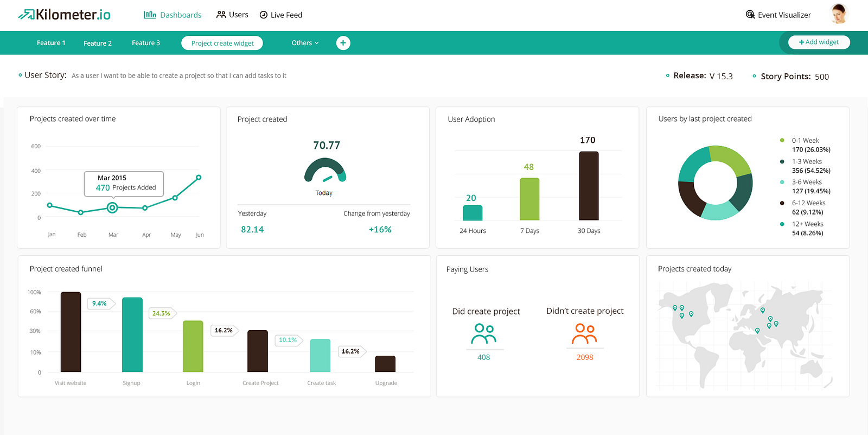This screenshot has width=868, height=435.
Task: Click the Mar data point on line chart
Action: 112,207
